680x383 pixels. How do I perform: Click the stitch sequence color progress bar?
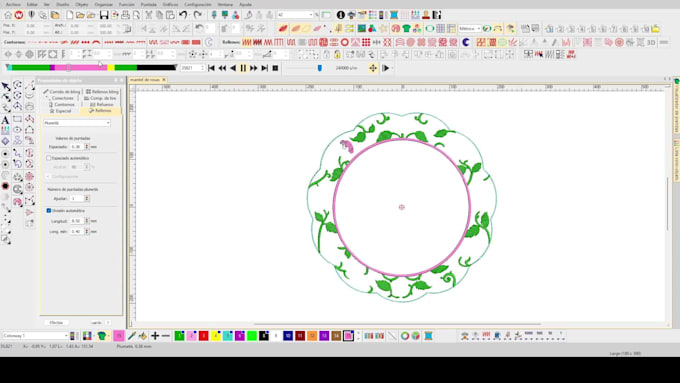[92, 68]
